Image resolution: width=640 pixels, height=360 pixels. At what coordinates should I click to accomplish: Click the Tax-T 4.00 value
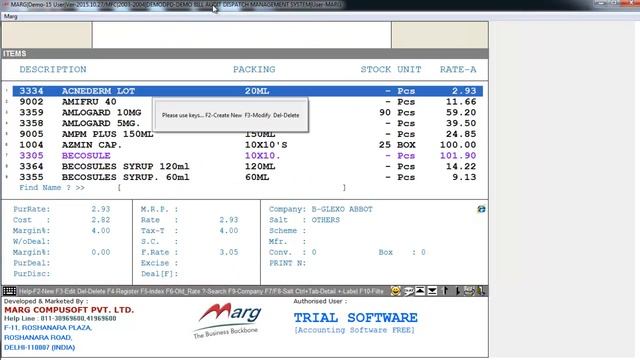229,231
